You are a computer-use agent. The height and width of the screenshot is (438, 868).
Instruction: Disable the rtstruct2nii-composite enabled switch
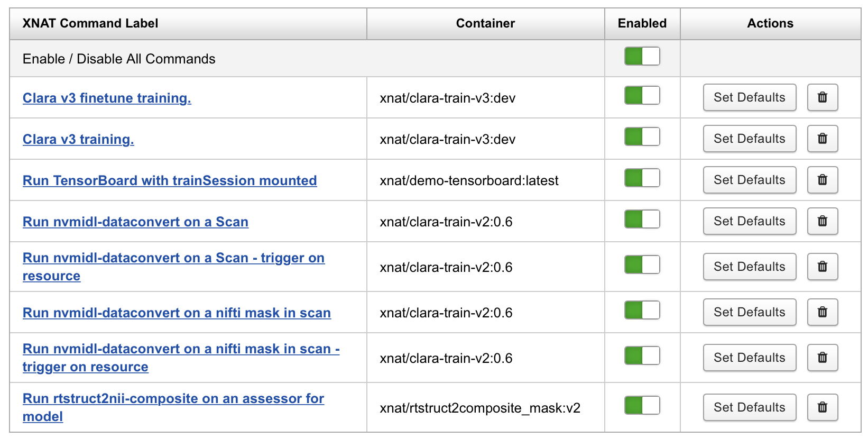tap(642, 406)
